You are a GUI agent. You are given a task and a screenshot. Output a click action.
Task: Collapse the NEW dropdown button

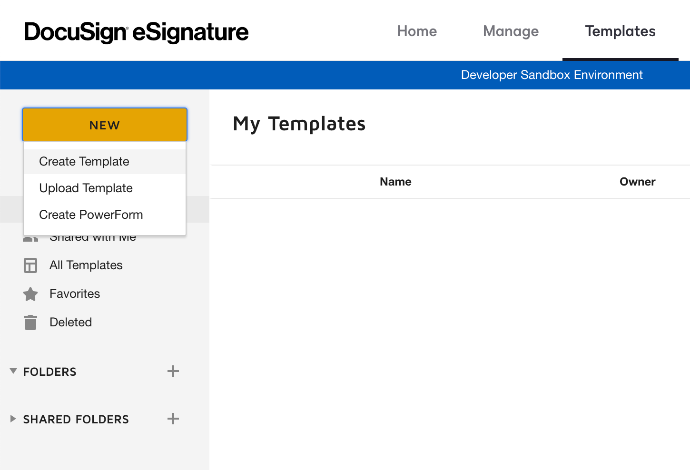pyautogui.click(x=104, y=125)
